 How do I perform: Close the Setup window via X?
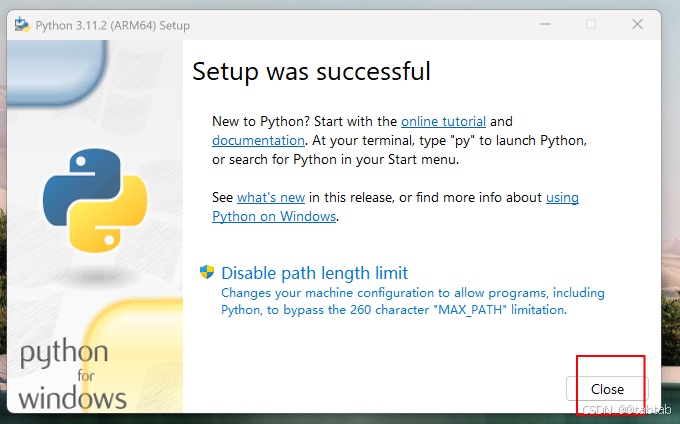coord(637,24)
